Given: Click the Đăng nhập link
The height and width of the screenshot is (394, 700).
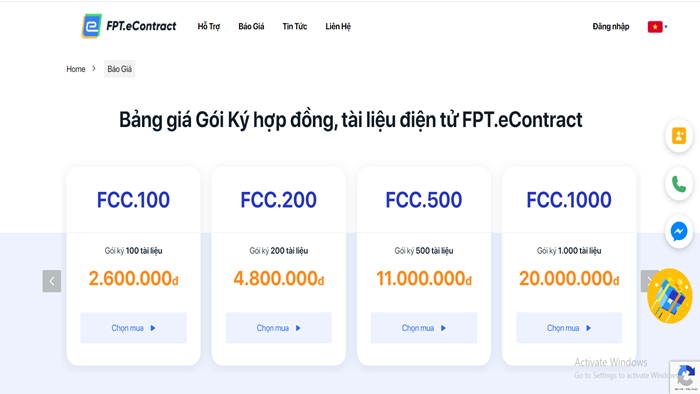Looking at the screenshot, I should 611,26.
